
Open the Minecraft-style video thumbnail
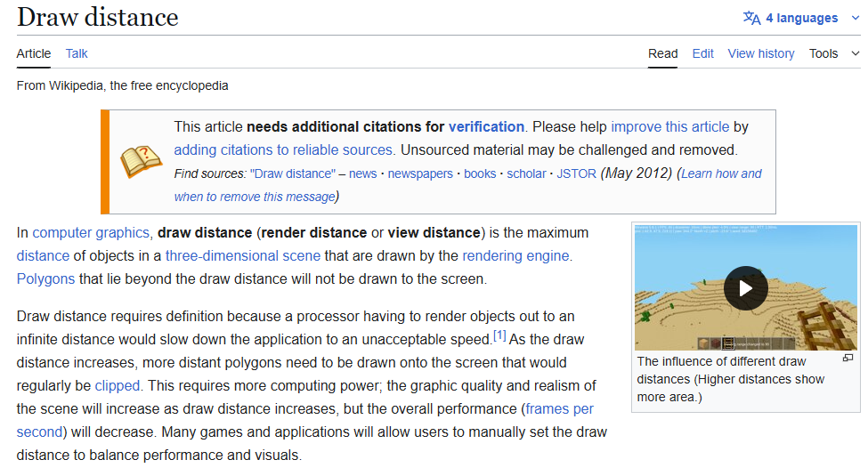746,287
